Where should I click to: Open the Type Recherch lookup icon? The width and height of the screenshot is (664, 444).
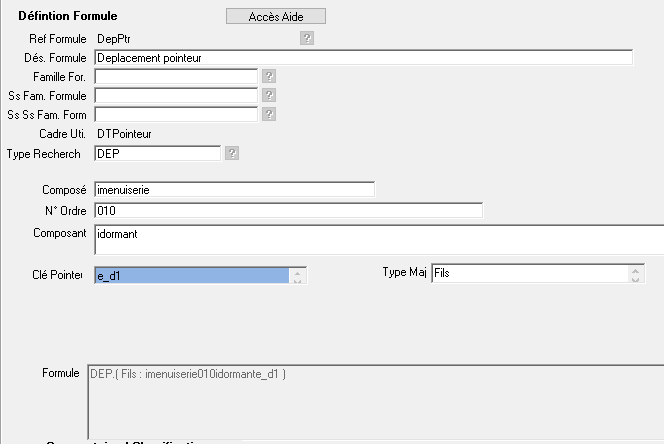[x=232, y=153]
